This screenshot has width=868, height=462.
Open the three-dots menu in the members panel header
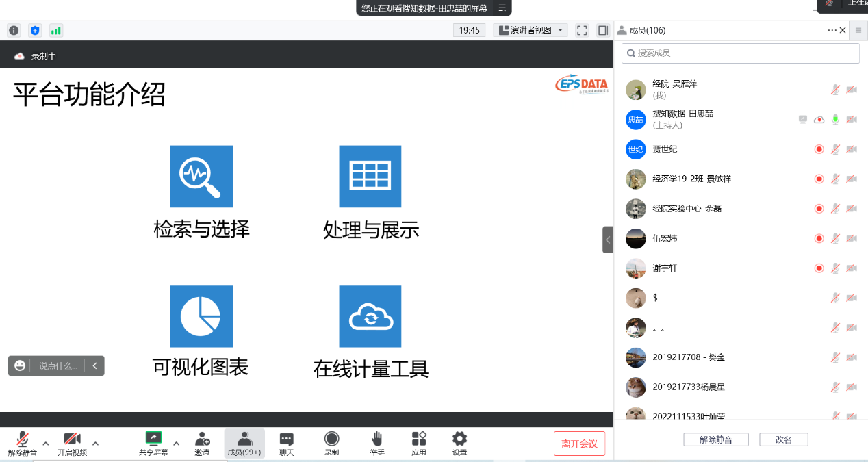[832, 30]
